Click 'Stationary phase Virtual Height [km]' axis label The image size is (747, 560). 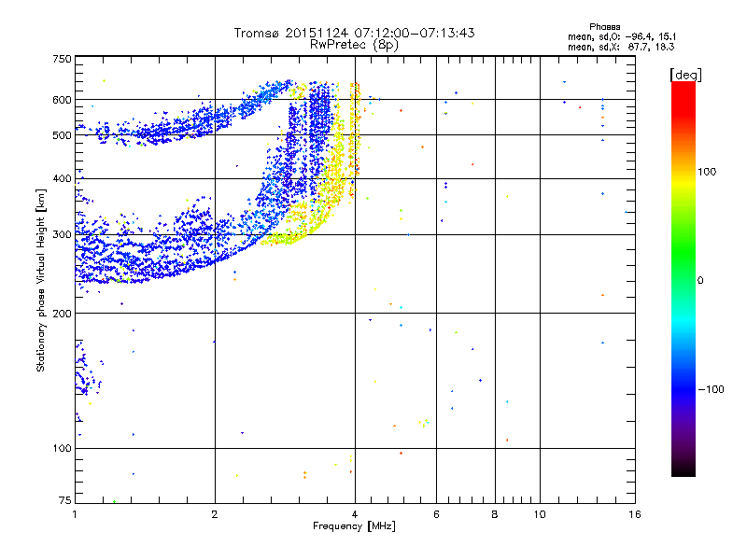[41, 281]
